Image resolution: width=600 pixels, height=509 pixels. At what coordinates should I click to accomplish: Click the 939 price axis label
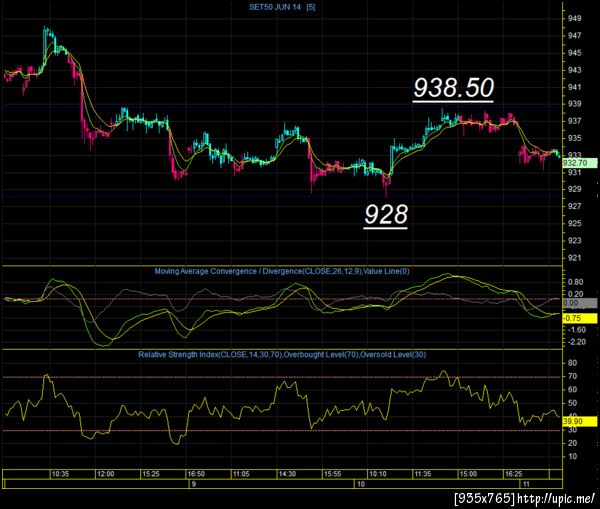(x=574, y=104)
